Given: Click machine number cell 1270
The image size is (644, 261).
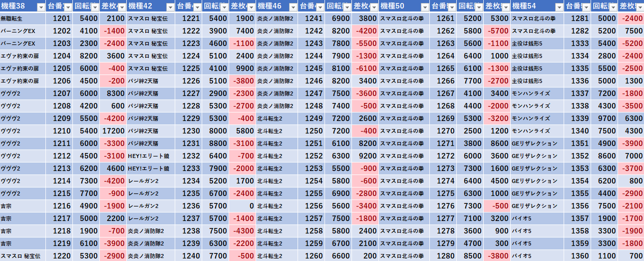Looking at the screenshot, I should (x=443, y=131).
